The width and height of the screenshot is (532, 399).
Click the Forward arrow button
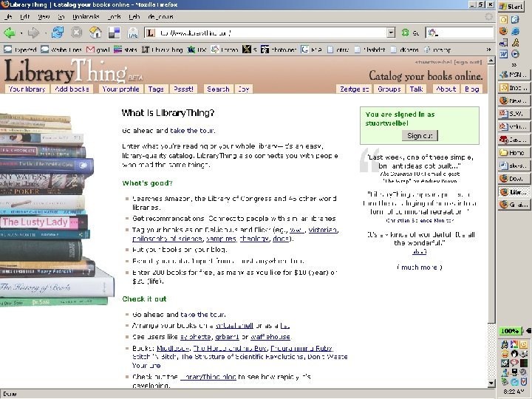click(x=33, y=33)
